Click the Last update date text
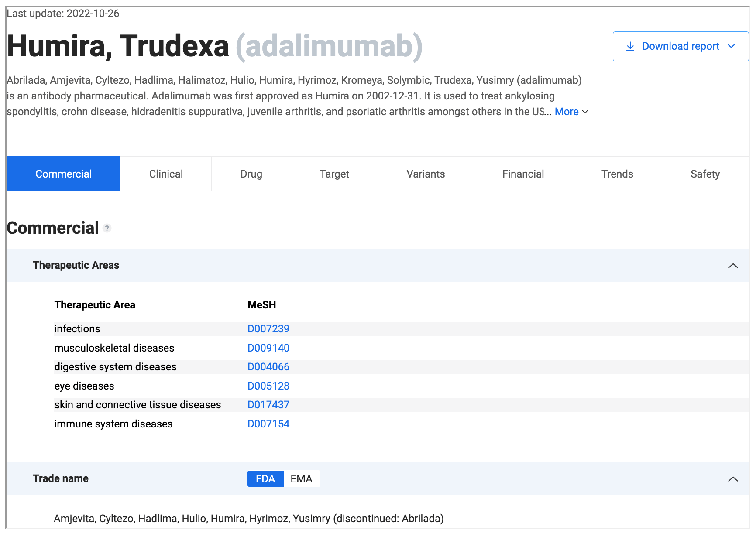Screen dimensions: 756x533 (63, 14)
